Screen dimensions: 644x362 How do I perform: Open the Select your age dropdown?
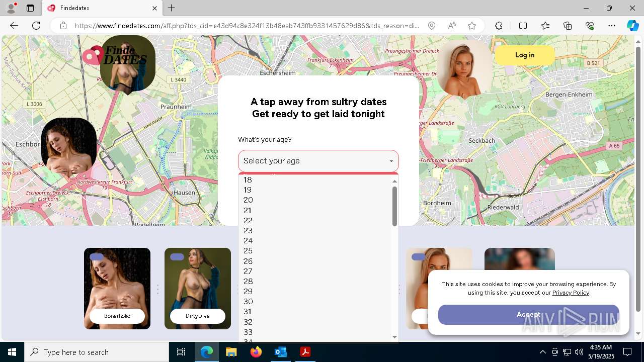pos(318,161)
